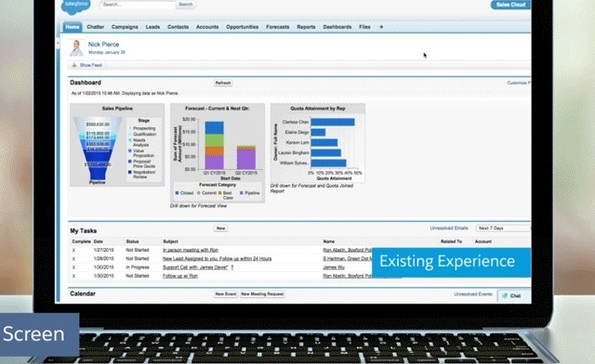
Task: Click Lauren Bingham's quota bar
Action: pyautogui.click(x=326, y=153)
